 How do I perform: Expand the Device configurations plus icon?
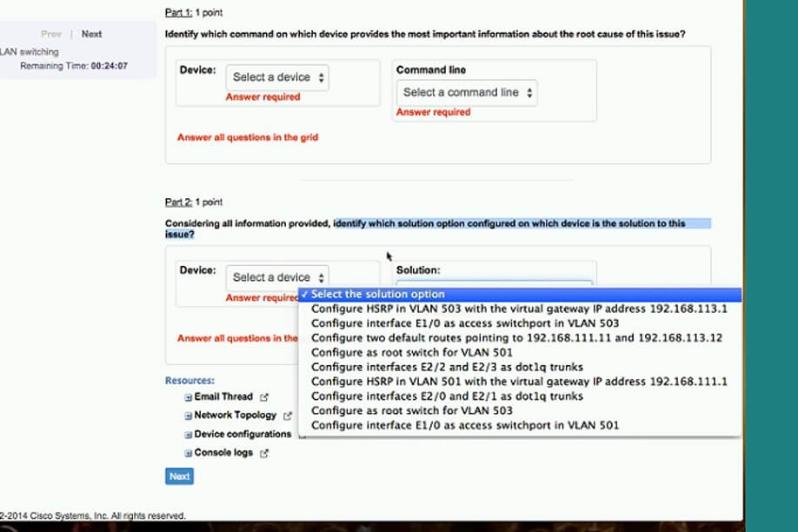188,435
